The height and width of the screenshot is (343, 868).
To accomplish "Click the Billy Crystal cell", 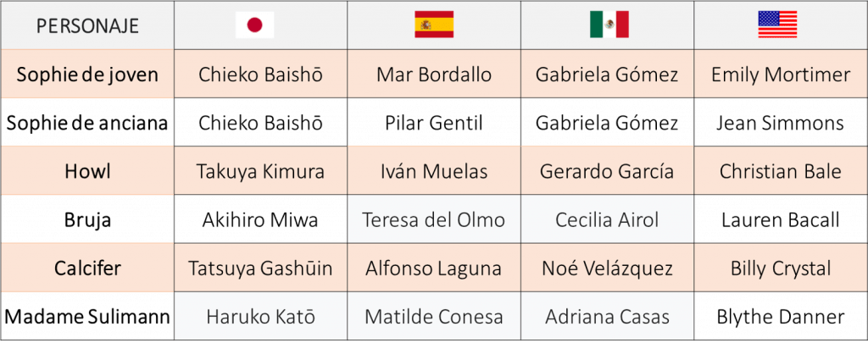I will pyautogui.click(x=781, y=268).
